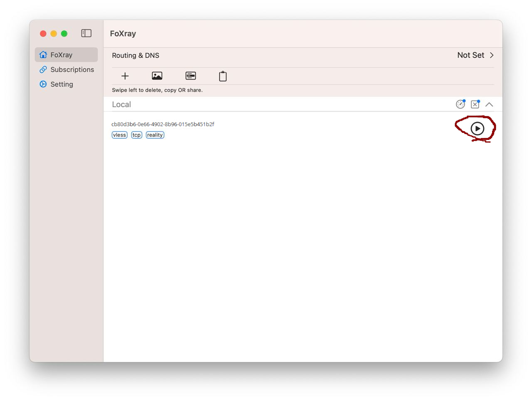Click the Not Set value text
The width and height of the screenshot is (532, 401).
471,55
